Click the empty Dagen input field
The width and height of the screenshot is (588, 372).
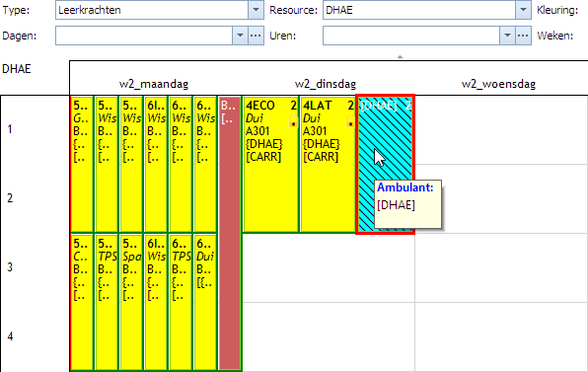[x=144, y=36]
